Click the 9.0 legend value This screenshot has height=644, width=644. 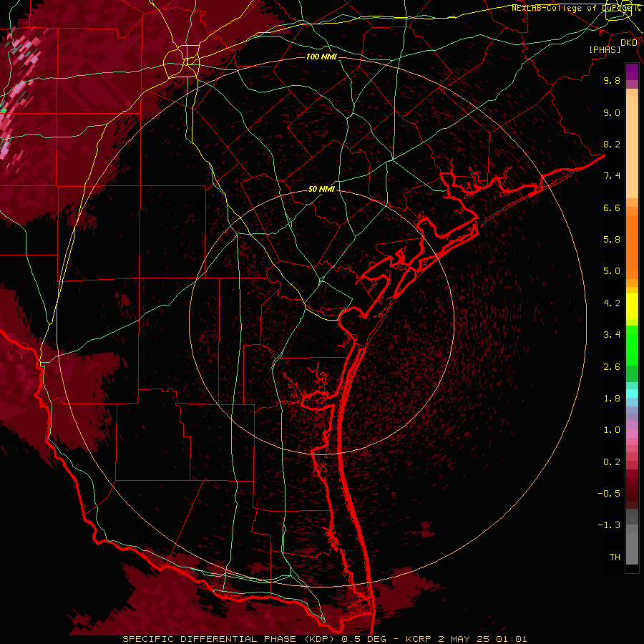pyautogui.click(x=612, y=112)
